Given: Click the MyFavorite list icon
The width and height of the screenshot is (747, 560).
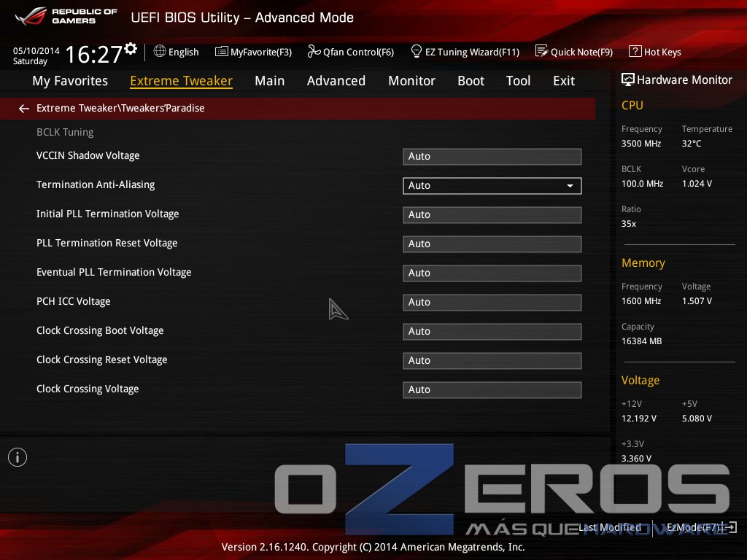Looking at the screenshot, I should 222,52.
